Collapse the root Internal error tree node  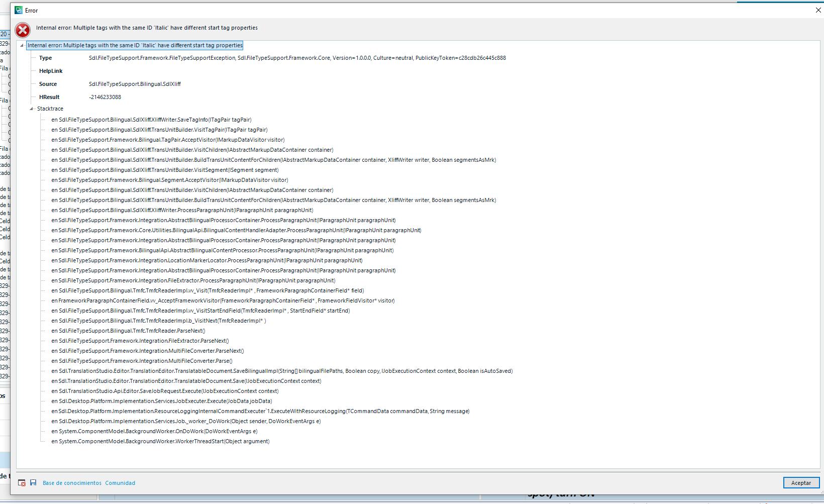tap(22, 45)
